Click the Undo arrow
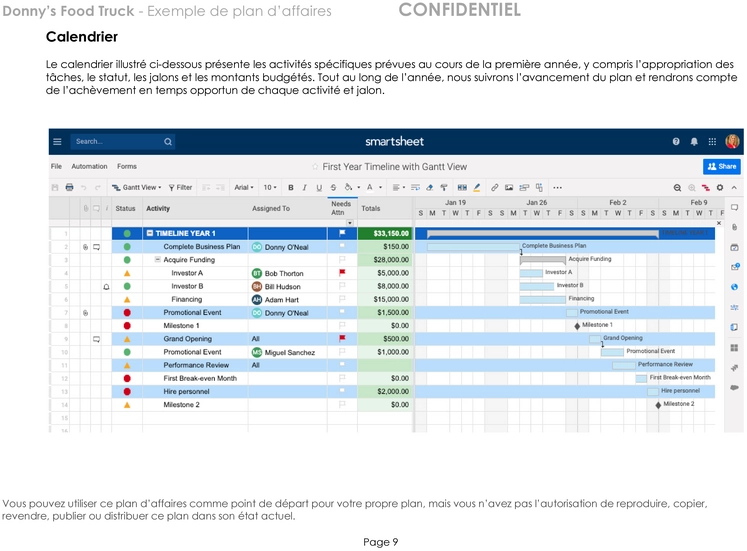Image resolution: width=747 pixels, height=551 pixels. 83,188
